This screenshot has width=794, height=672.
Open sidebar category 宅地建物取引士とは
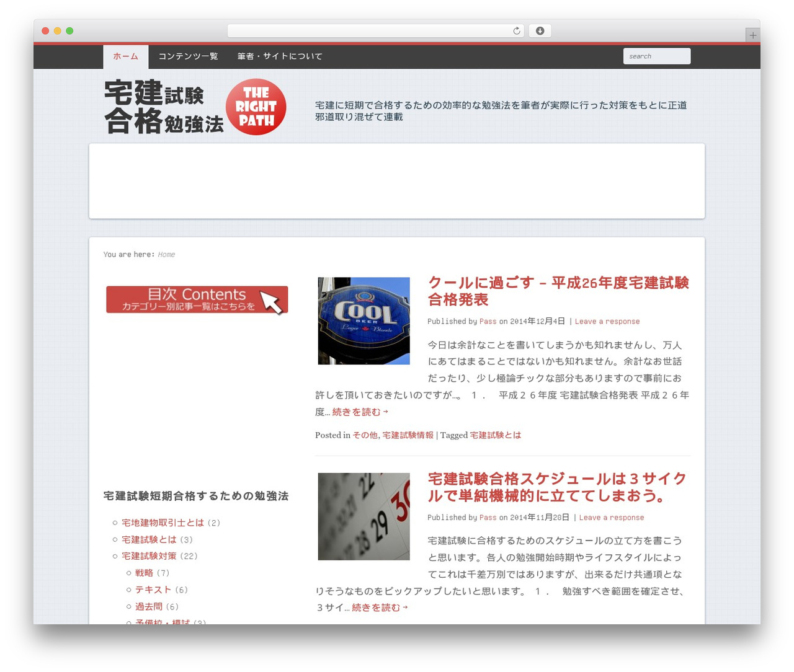click(x=163, y=523)
